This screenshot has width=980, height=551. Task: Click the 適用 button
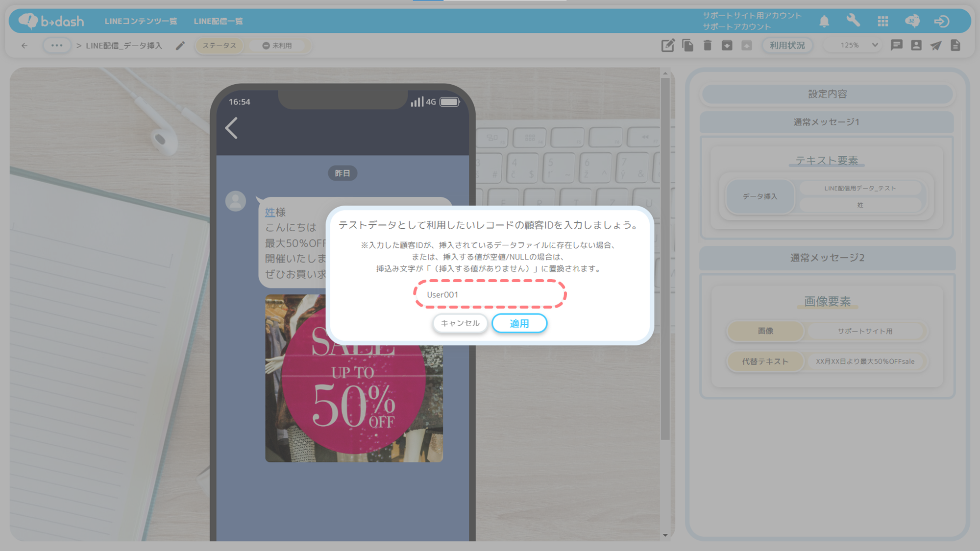(x=519, y=323)
